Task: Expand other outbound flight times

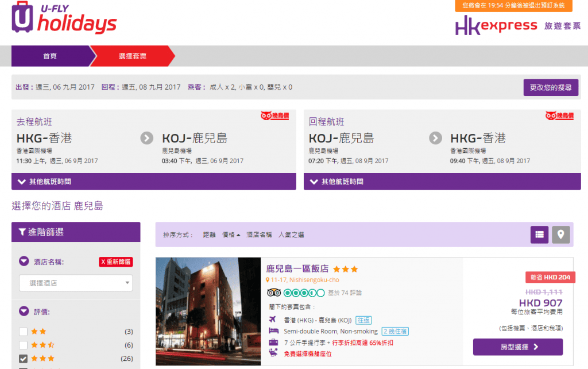Action: [x=154, y=182]
